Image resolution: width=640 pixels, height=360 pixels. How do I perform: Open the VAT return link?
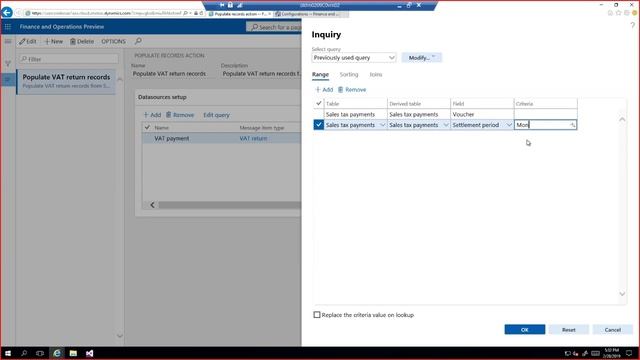click(253, 138)
